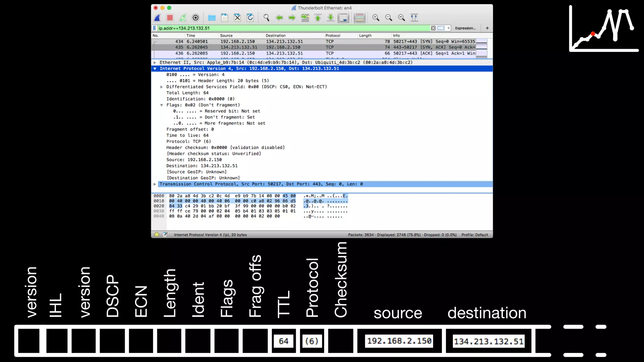This screenshot has width=644, height=362.
Task: Edit capture file comment icon in the status bar
Action: [165, 234]
